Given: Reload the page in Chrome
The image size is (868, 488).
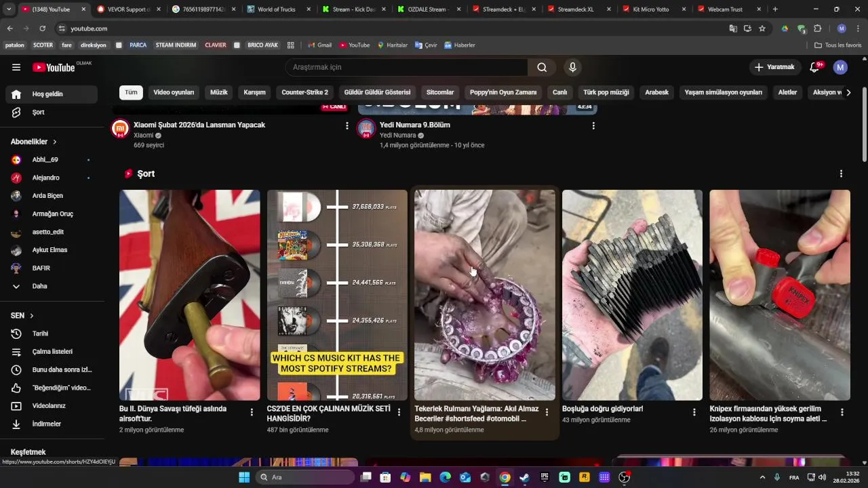Looking at the screenshot, I should click(42, 28).
